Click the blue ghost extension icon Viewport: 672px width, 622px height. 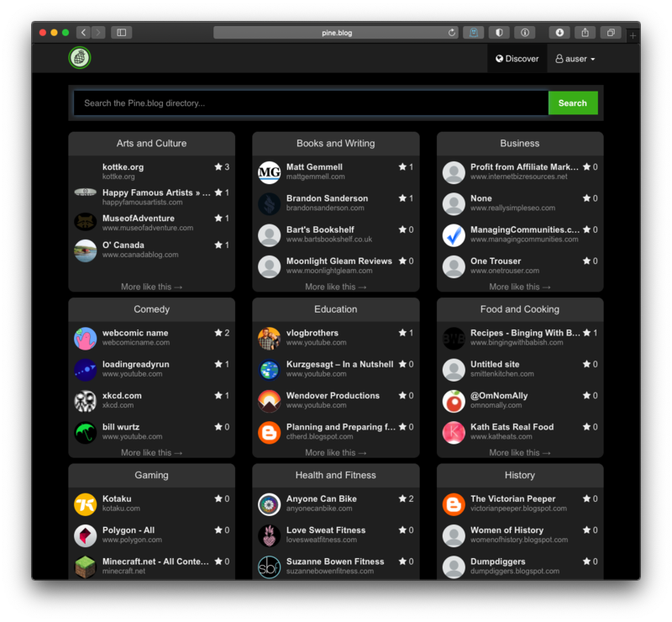[474, 33]
